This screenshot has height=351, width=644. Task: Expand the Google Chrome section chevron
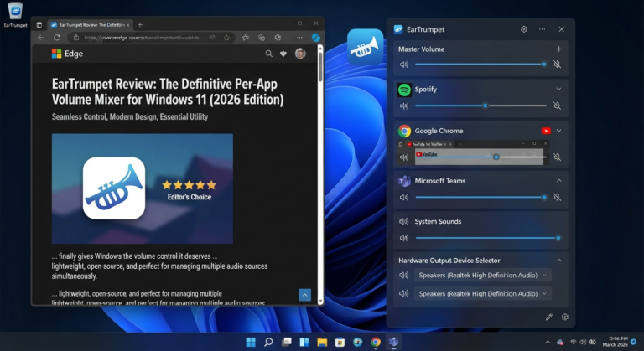point(559,131)
